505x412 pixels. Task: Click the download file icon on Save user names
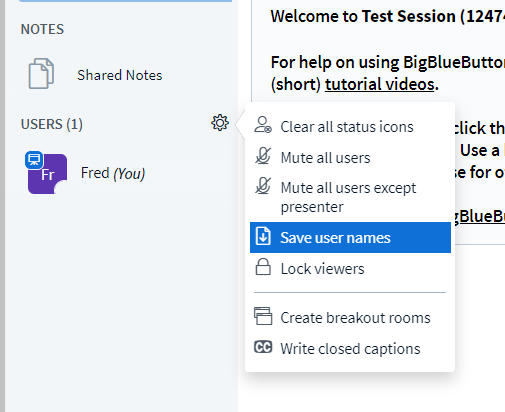pyautogui.click(x=263, y=236)
